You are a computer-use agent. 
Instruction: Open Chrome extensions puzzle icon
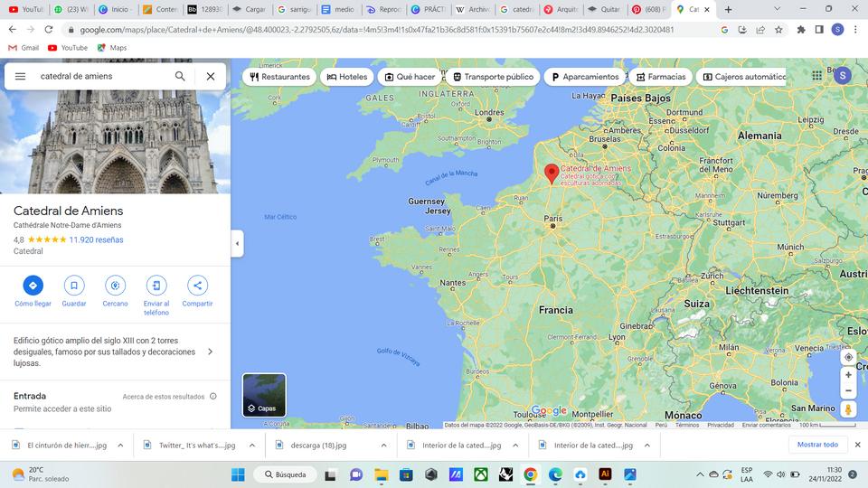801,30
